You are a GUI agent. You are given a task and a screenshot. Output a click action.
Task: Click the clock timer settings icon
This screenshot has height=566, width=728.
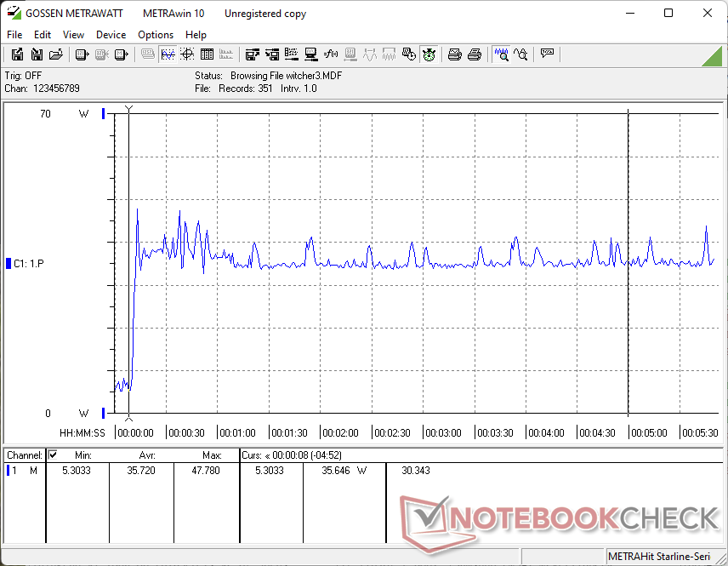409,54
